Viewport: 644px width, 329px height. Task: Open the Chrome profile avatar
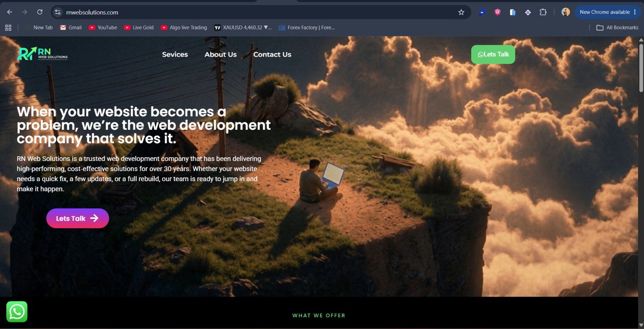point(566,12)
